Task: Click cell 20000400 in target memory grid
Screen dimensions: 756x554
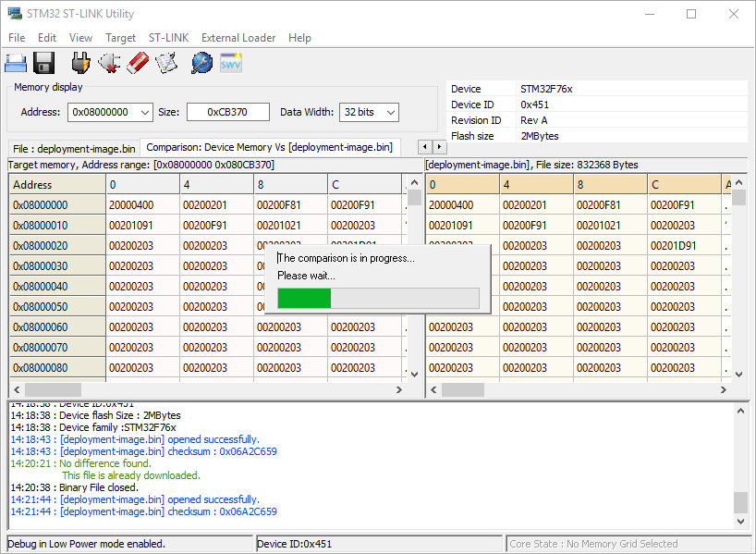Action: 142,205
